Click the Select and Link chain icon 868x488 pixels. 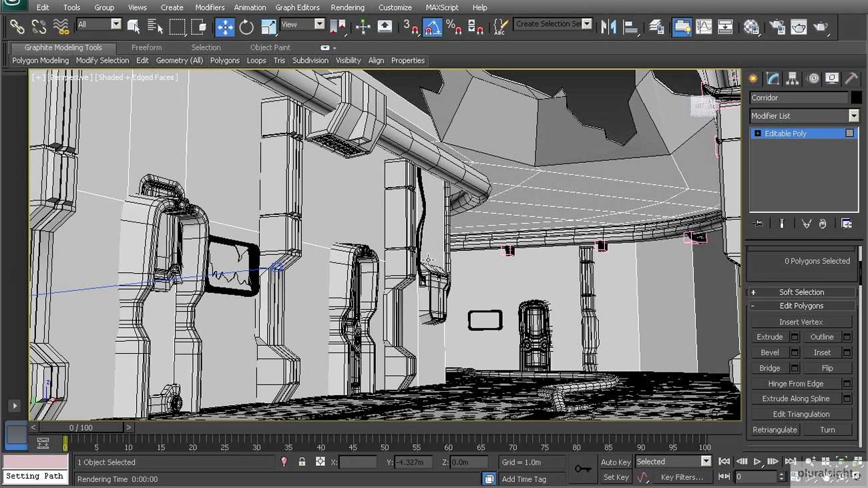tap(17, 27)
